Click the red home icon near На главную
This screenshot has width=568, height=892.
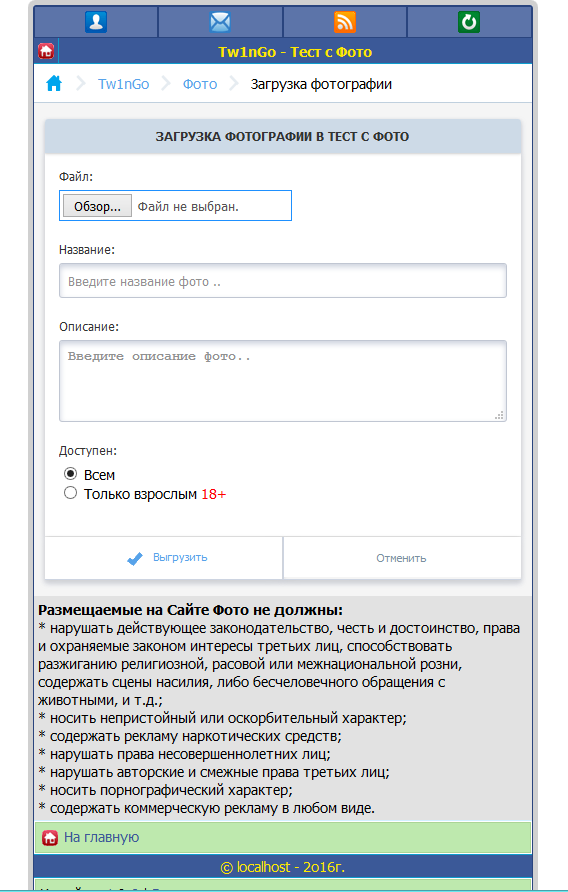pyautogui.click(x=50, y=838)
